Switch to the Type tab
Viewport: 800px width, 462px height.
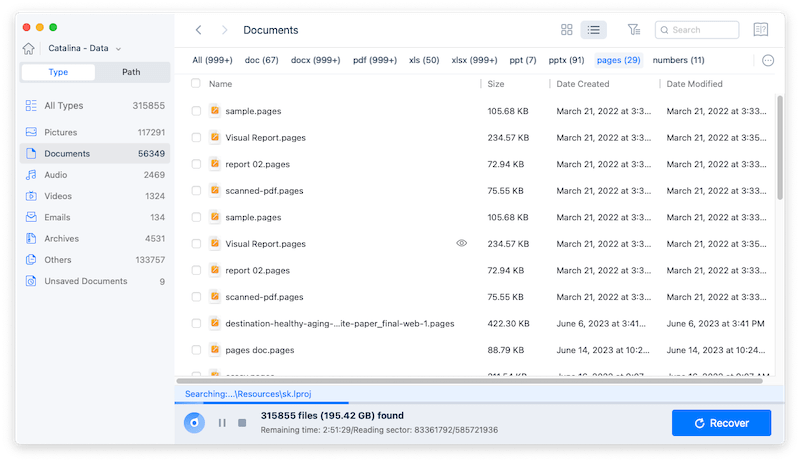(58, 72)
